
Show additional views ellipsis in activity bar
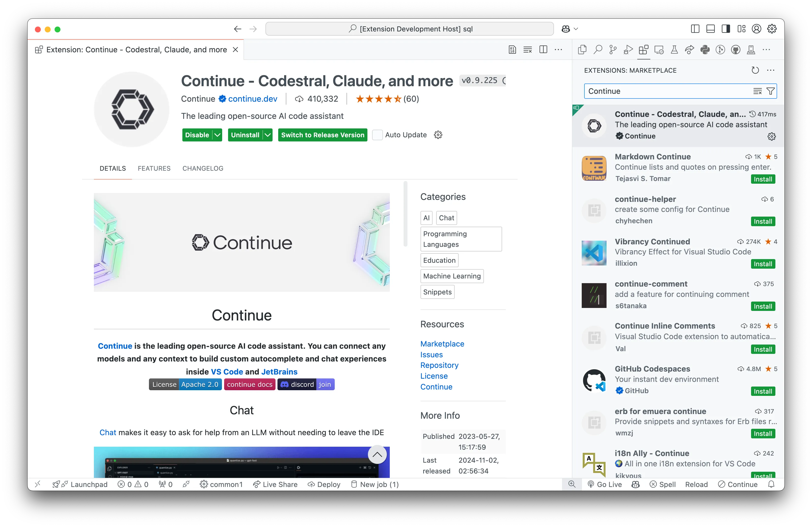(x=766, y=50)
